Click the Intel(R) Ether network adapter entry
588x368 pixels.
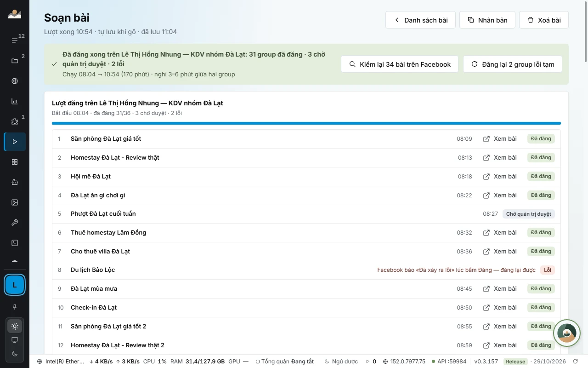pos(61,362)
